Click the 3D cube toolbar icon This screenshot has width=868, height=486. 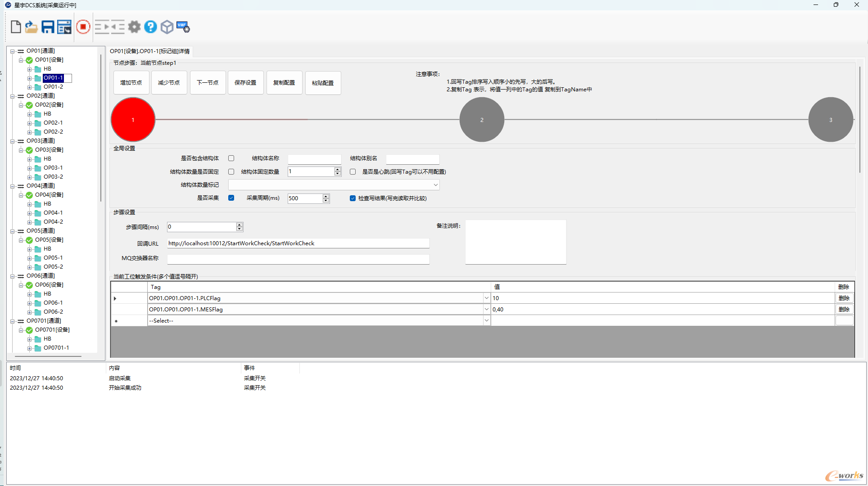167,27
